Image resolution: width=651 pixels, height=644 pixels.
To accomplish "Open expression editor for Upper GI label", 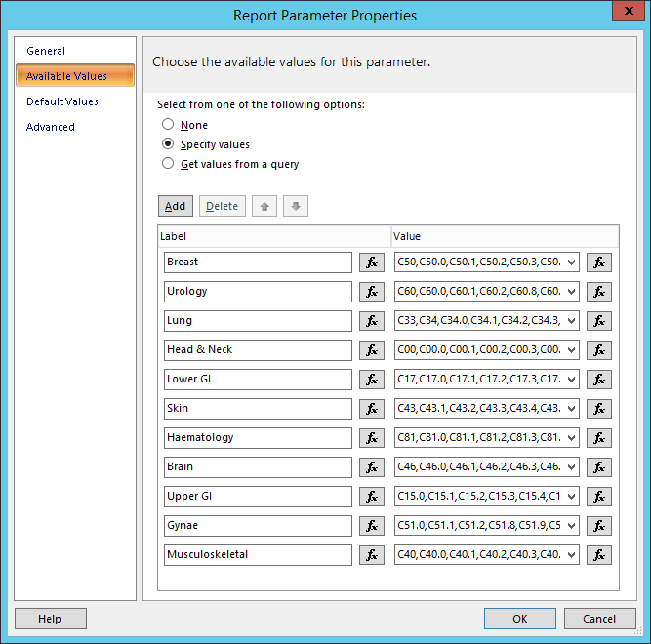I will click(372, 497).
